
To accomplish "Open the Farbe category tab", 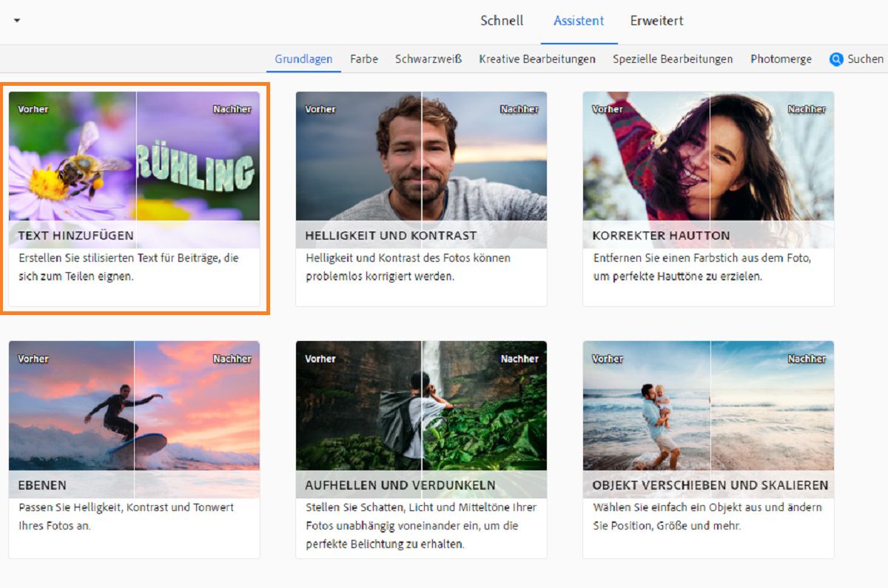I will coord(364,59).
